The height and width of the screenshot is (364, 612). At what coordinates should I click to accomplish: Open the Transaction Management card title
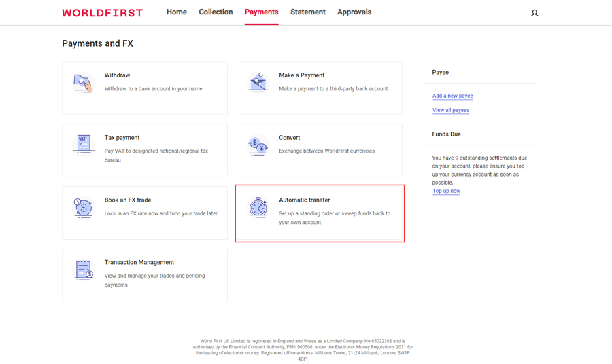139,262
